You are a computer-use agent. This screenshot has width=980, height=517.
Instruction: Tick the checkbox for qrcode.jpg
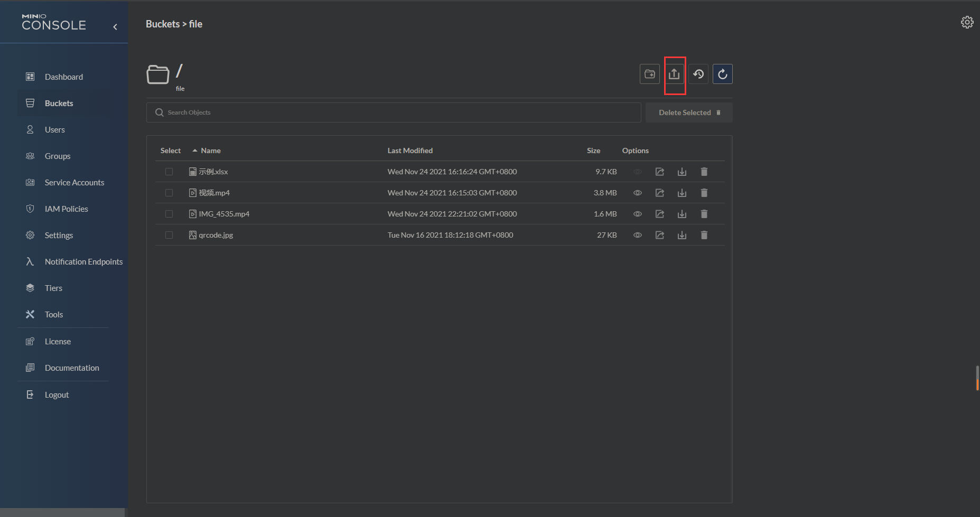(x=169, y=235)
